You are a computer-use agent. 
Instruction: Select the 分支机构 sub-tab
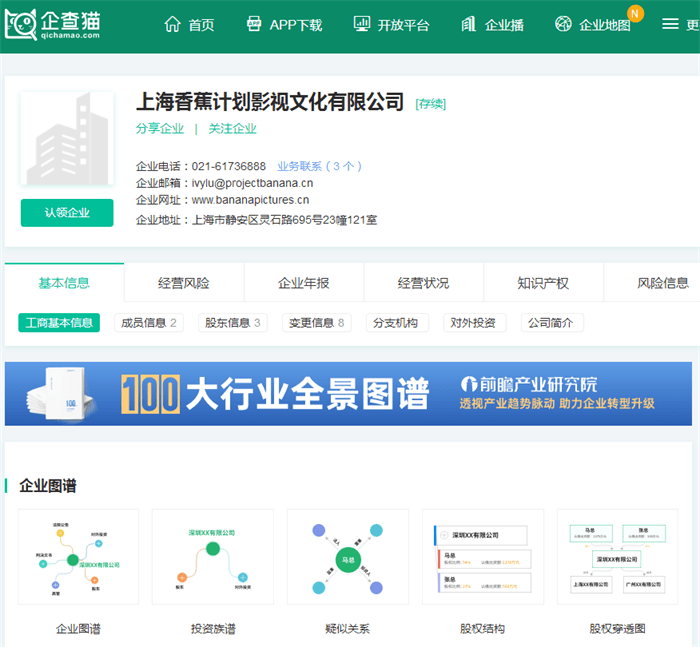(397, 322)
